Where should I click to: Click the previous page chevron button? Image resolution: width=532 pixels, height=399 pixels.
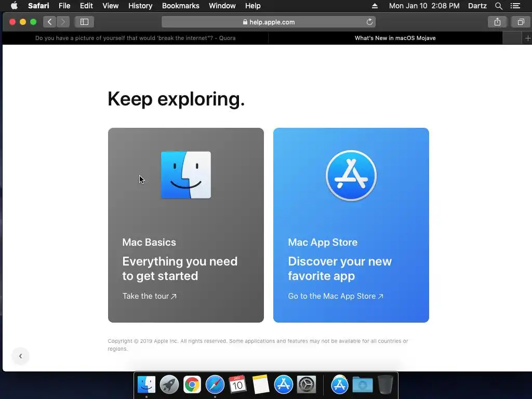click(x=20, y=356)
